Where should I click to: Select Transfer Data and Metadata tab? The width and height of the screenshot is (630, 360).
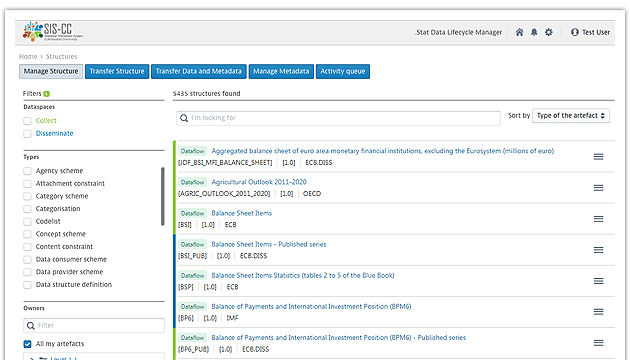[x=199, y=72]
